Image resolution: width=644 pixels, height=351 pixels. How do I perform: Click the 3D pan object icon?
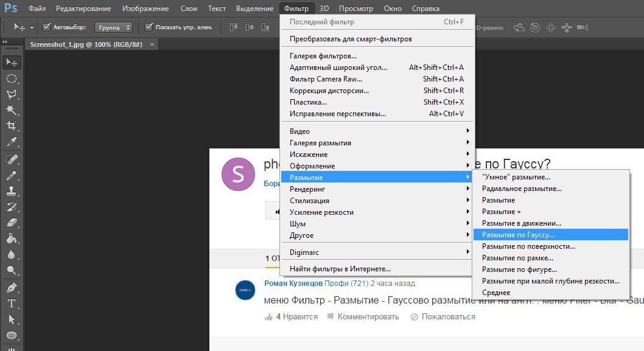pos(550,27)
